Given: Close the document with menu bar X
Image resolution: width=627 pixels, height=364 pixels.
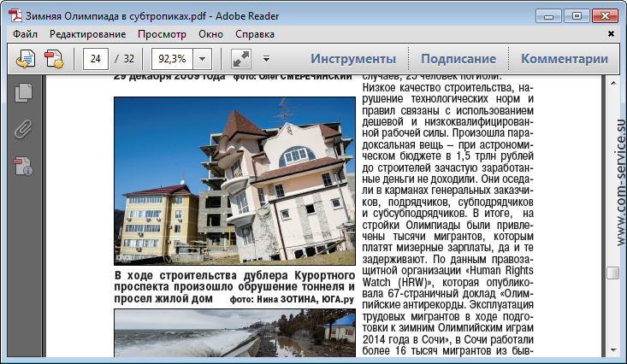Looking at the screenshot, I should 611,34.
